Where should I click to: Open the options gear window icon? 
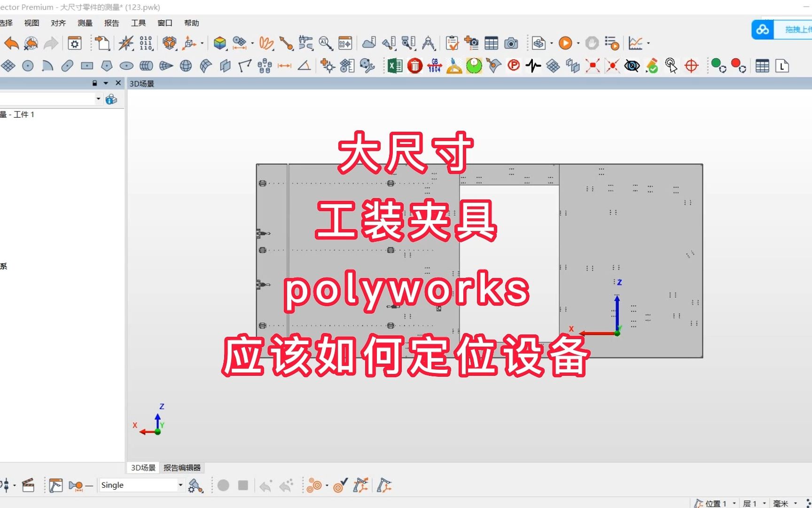point(75,43)
